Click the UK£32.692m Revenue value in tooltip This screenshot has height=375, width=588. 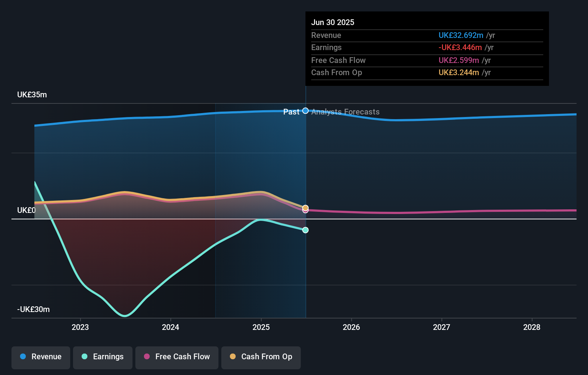[461, 35]
